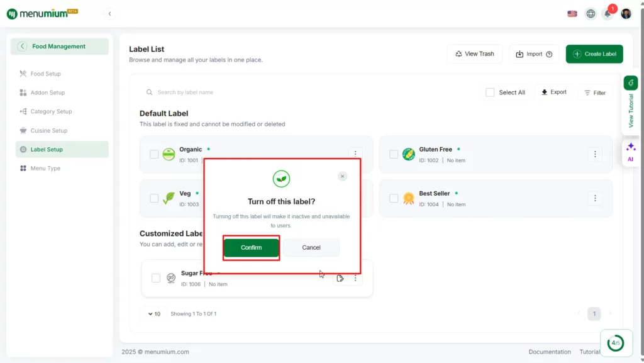The image size is (644, 363).
Task: Edit the Sugar Free label
Action: pos(340,279)
